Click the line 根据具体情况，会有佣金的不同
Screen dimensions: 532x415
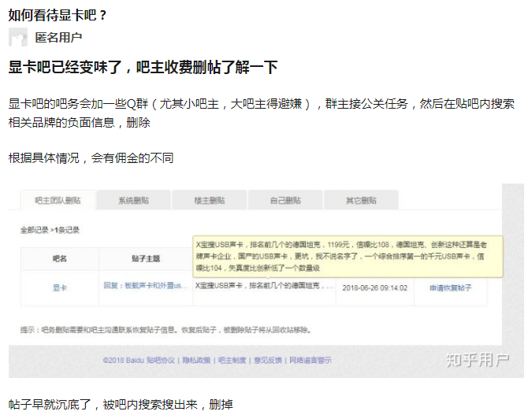coord(91,158)
